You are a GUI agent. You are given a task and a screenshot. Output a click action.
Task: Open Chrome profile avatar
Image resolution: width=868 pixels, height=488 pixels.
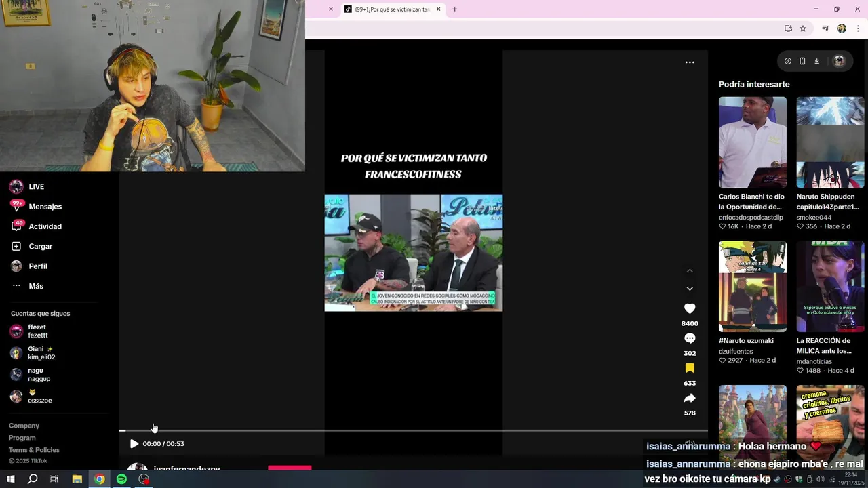[x=842, y=28]
